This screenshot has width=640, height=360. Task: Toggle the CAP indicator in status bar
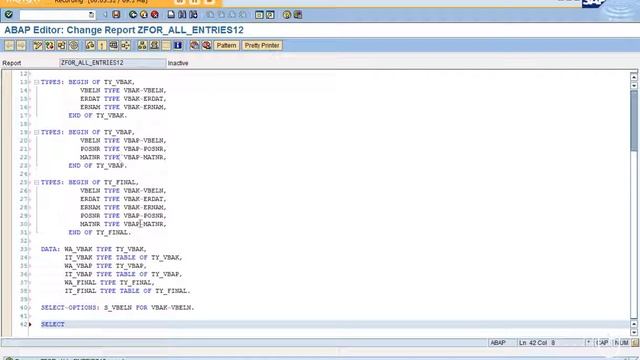coord(602,343)
